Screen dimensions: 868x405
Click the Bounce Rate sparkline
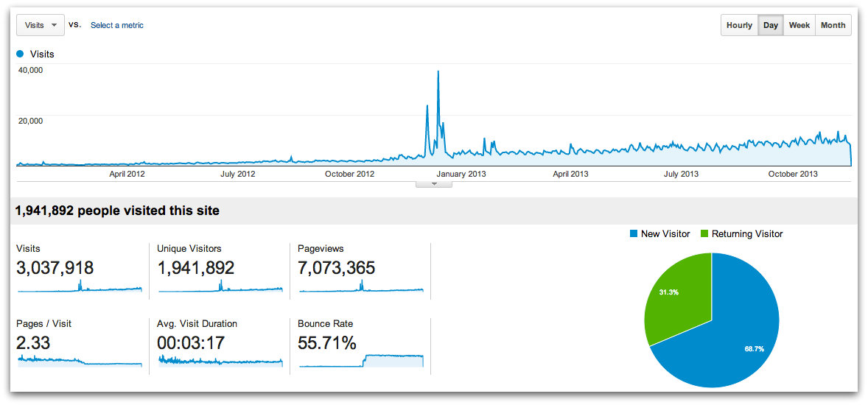360,360
